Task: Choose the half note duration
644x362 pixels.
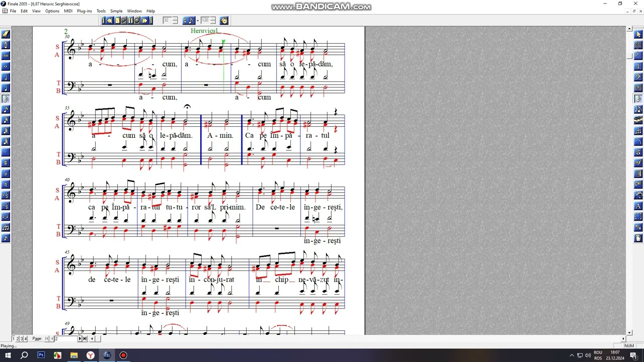Action: pyautogui.click(x=6, y=77)
